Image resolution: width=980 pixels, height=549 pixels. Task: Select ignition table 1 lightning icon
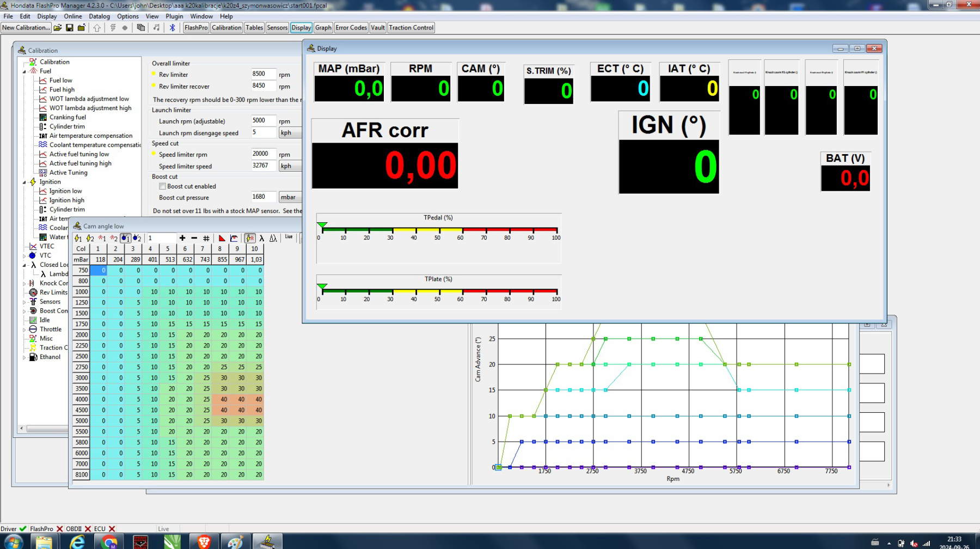click(x=78, y=238)
